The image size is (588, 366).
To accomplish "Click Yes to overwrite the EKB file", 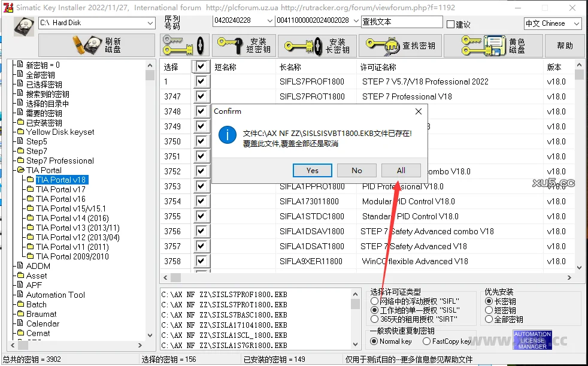I will (x=312, y=170).
